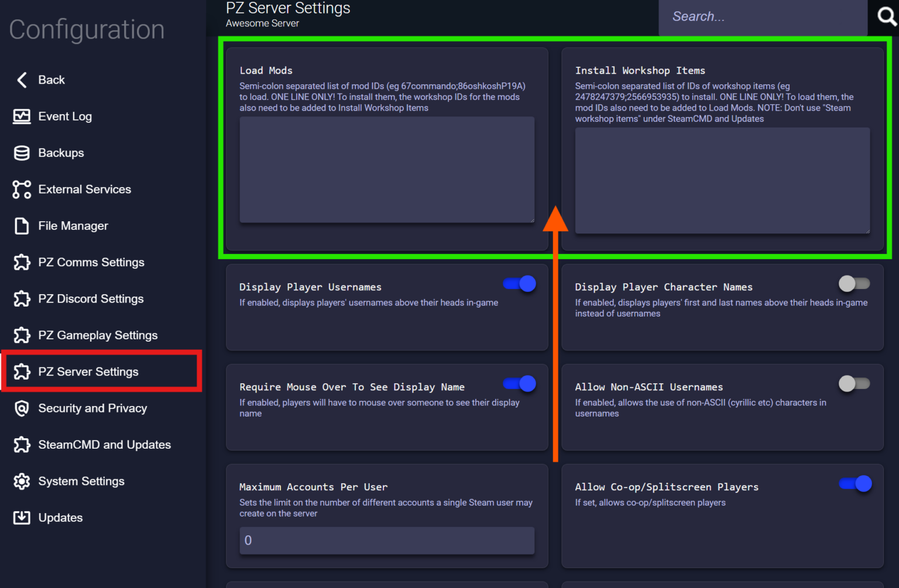Disable Display Player Usernames

point(519,284)
